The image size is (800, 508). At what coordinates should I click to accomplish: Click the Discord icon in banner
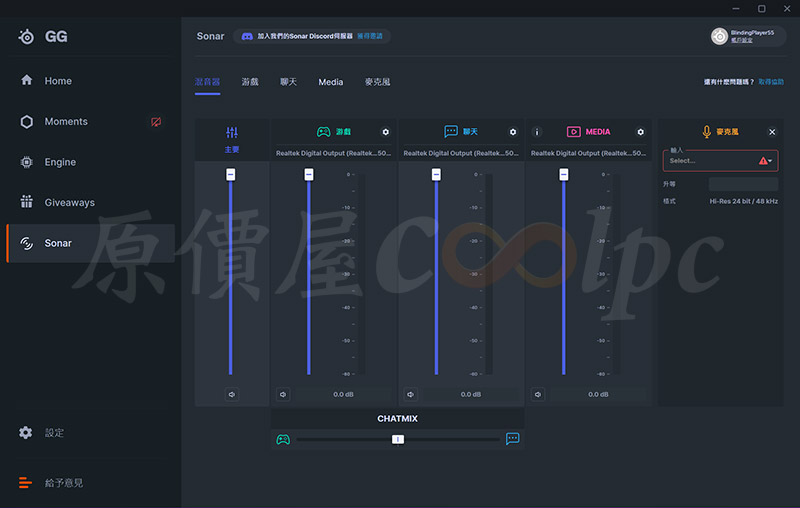tap(247, 36)
